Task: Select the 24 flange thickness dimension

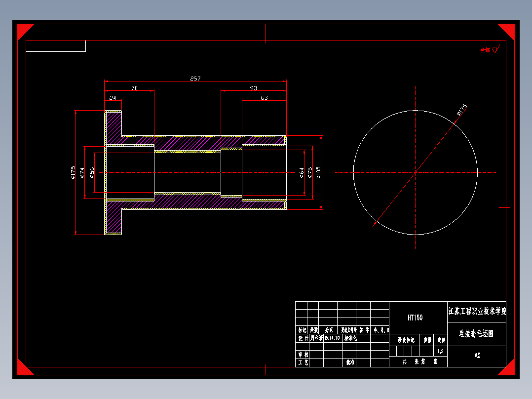Action: click(113, 98)
